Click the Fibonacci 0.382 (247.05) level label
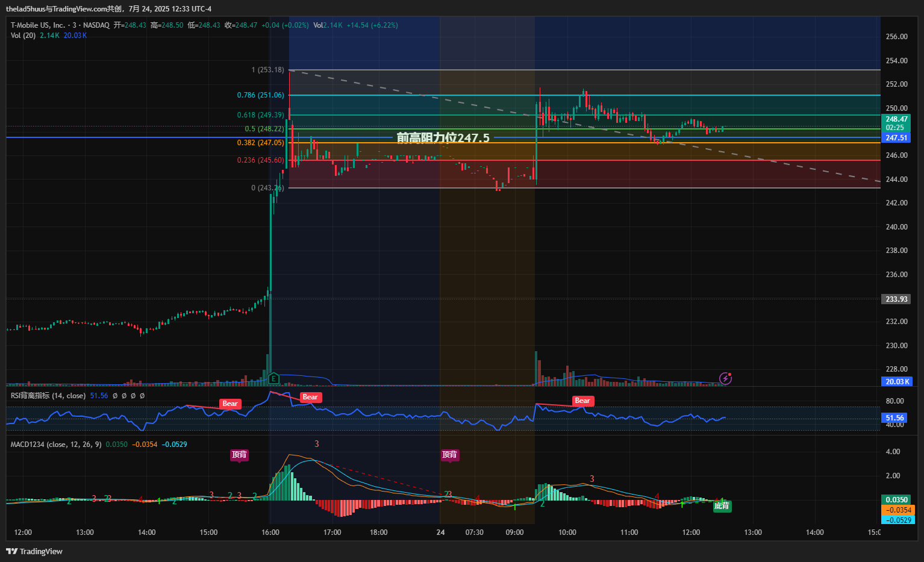 pos(261,143)
